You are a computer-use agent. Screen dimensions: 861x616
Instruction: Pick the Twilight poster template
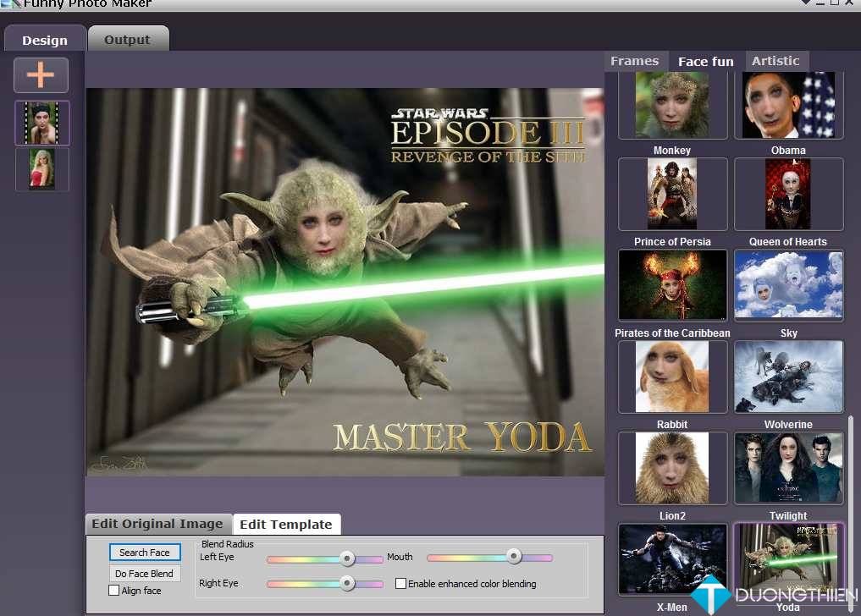point(788,468)
